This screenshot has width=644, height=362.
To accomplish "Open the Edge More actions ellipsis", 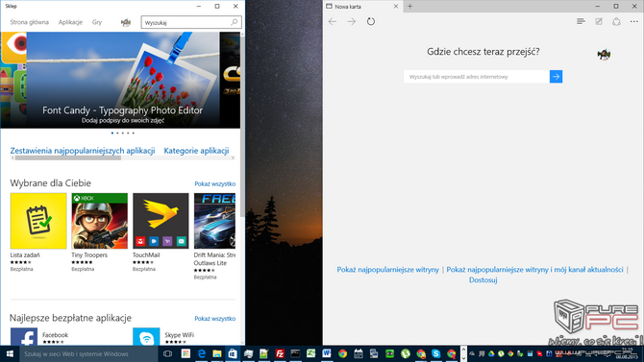I will [x=634, y=21].
